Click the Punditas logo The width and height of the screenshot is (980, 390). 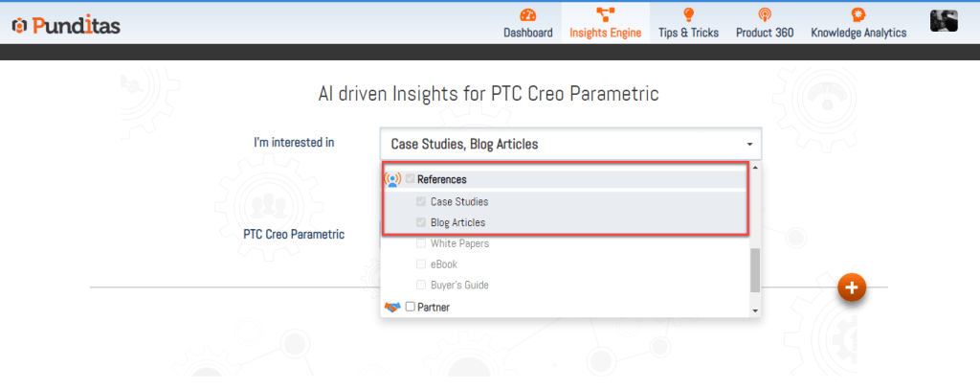tap(66, 26)
